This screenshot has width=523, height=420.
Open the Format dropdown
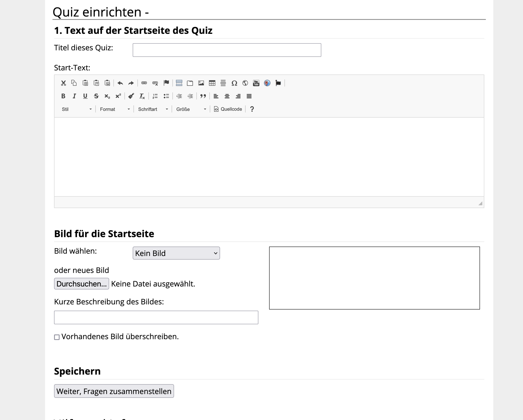tap(115, 109)
